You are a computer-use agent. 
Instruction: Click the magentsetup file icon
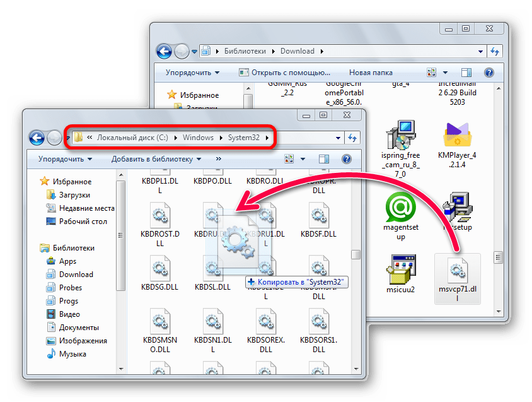(402, 206)
